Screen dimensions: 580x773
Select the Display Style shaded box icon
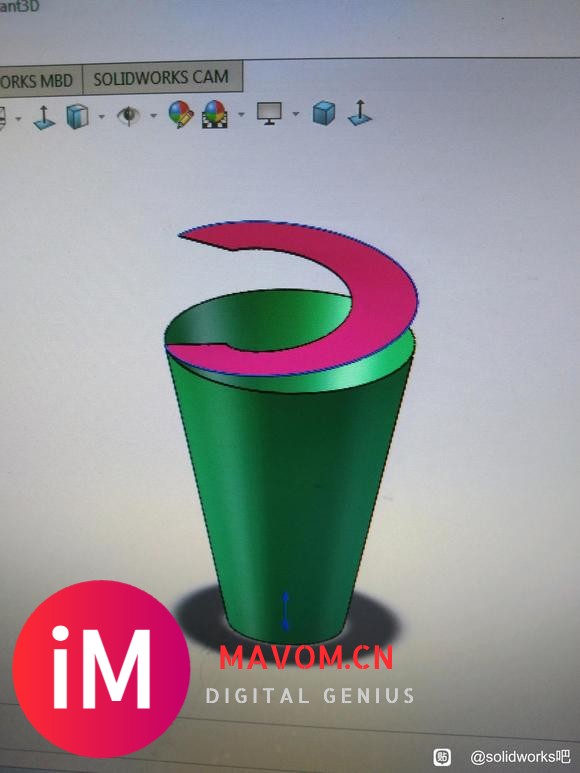(x=77, y=117)
